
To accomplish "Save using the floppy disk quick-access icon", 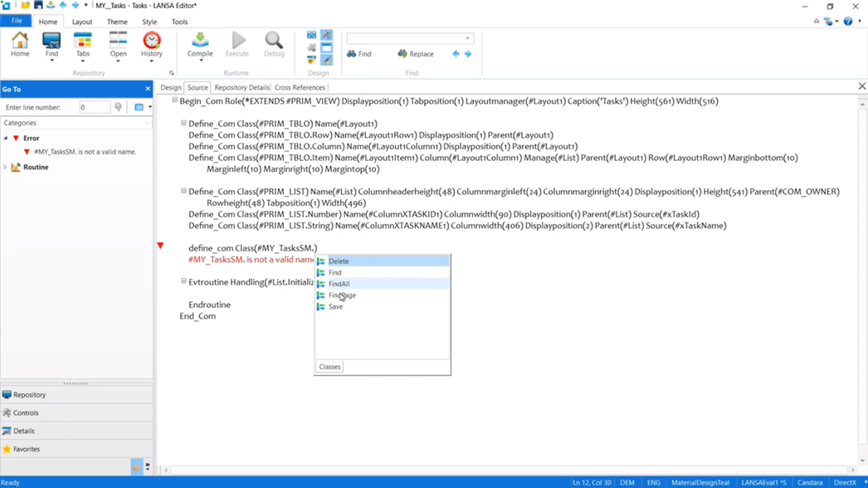I will [38, 5].
